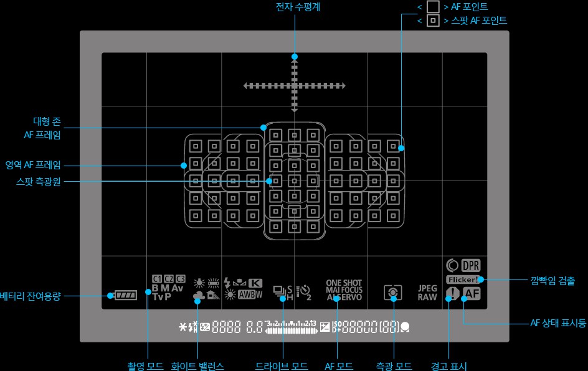Click the AF status indicator icon

click(x=472, y=294)
